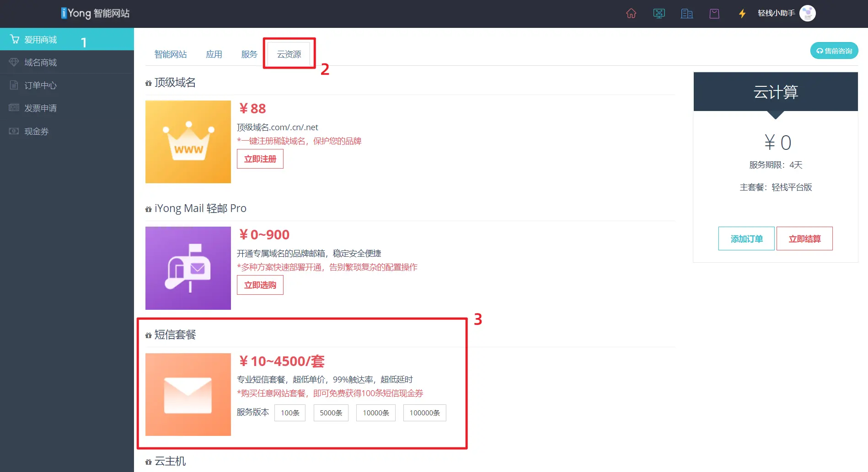868x472 pixels.
Task: Open the green monitor icon in header
Action: (659, 14)
